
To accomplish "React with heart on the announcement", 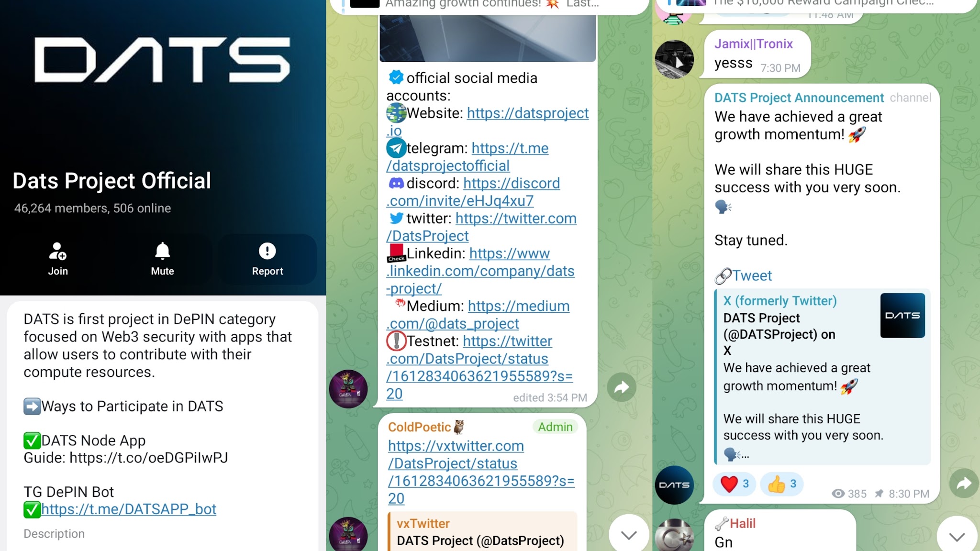I will coord(734,484).
